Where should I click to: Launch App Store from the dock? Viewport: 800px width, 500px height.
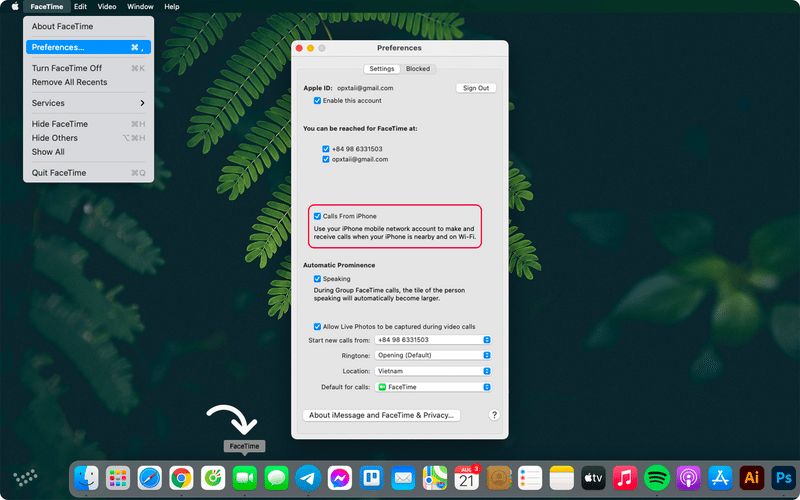coord(720,478)
